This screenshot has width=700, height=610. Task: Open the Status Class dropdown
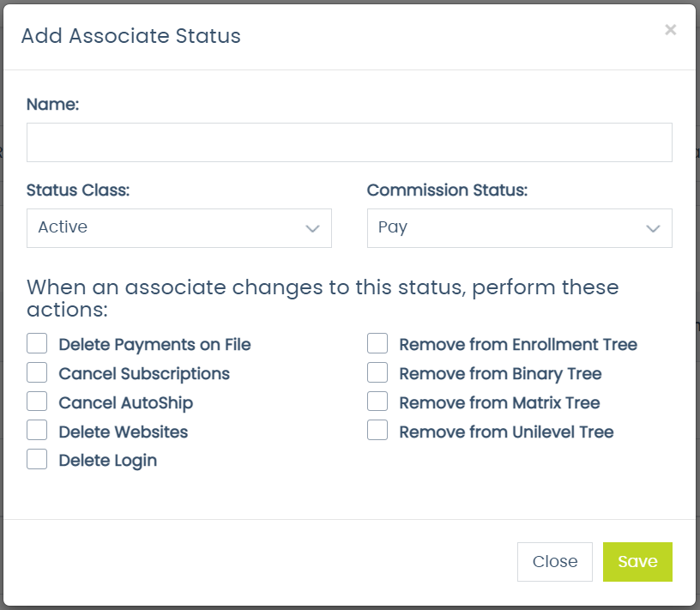[178, 227]
